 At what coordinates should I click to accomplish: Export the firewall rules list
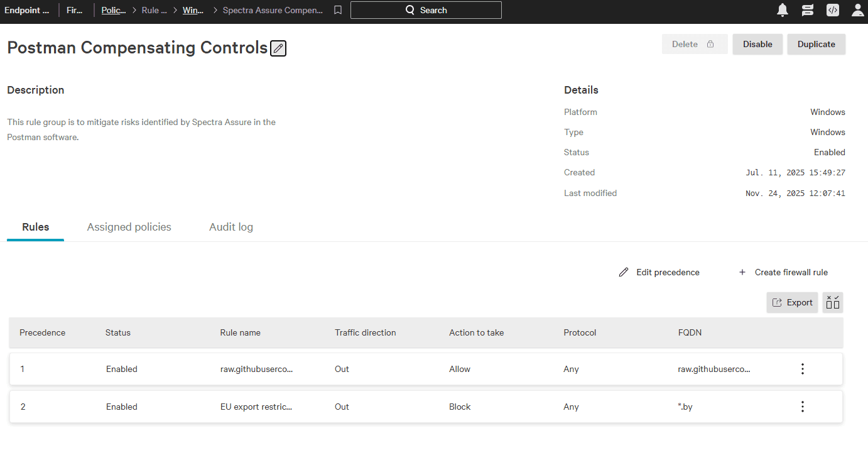coord(792,302)
